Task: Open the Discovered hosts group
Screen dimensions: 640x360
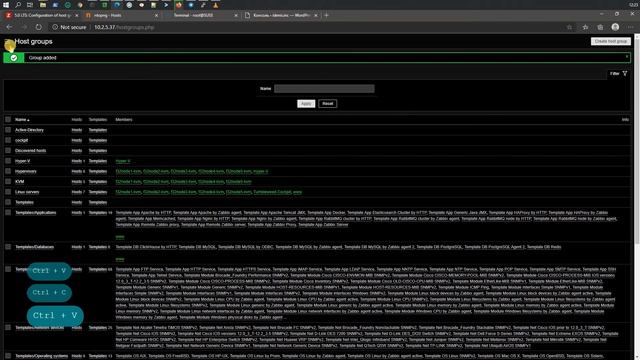Action: coord(31,151)
